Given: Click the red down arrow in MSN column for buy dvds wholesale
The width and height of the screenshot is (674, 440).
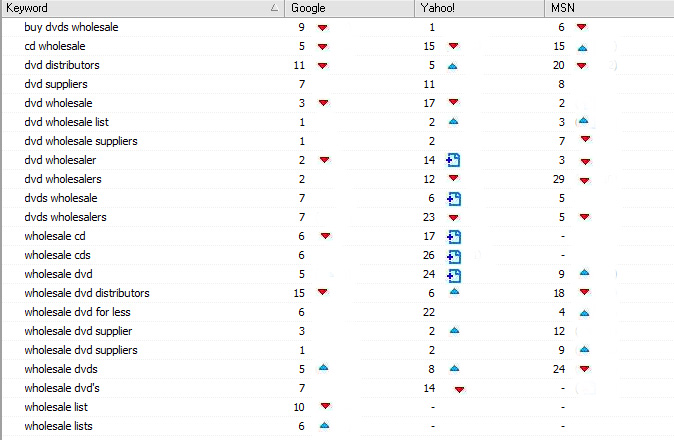Looking at the screenshot, I should (582, 27).
